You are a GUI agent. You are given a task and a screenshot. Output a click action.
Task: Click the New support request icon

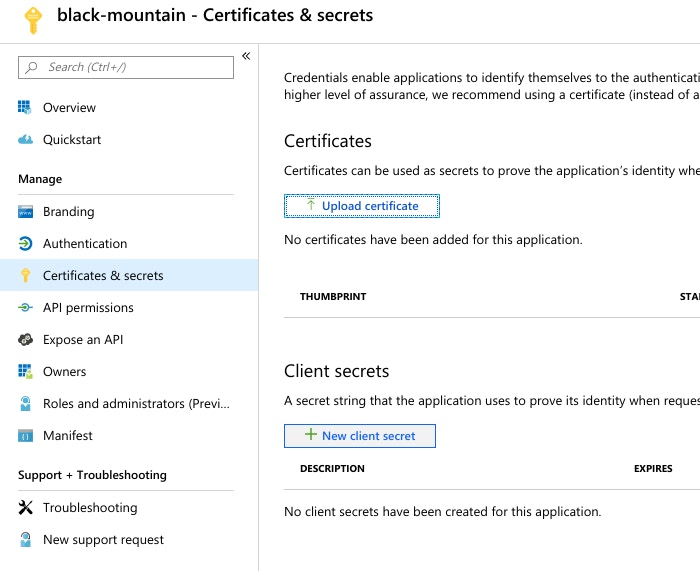click(26, 540)
